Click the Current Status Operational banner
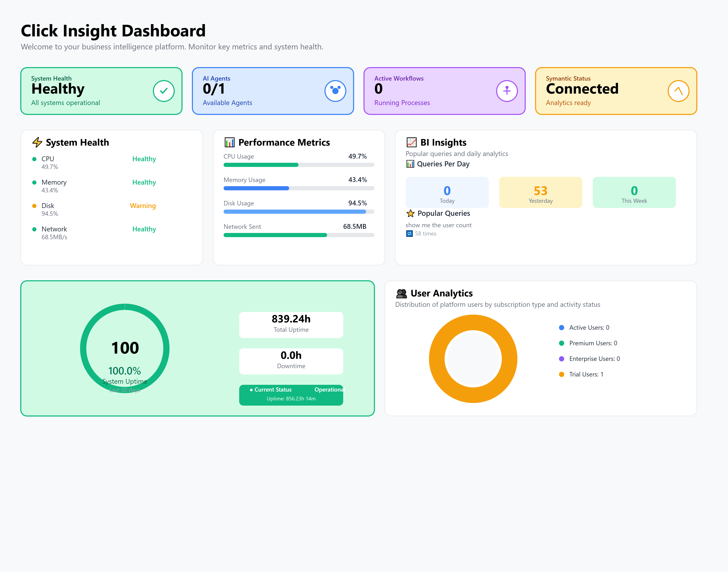The width and height of the screenshot is (728, 572). tap(291, 395)
